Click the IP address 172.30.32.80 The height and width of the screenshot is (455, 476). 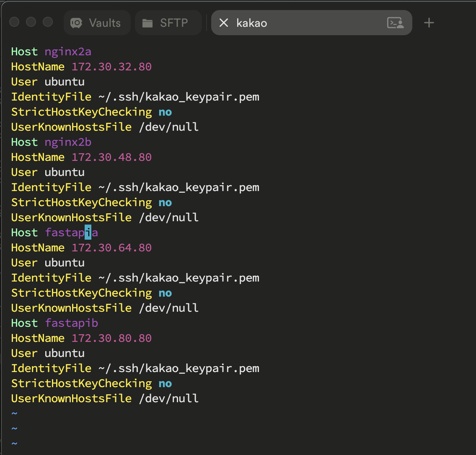click(x=111, y=67)
